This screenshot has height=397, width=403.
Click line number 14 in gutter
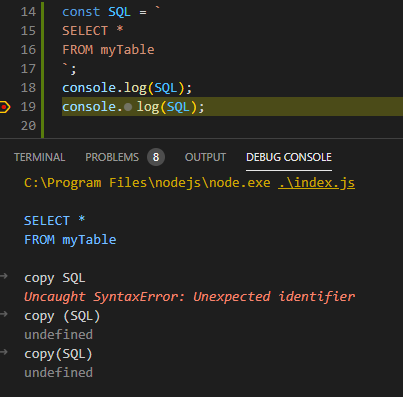pos(28,12)
